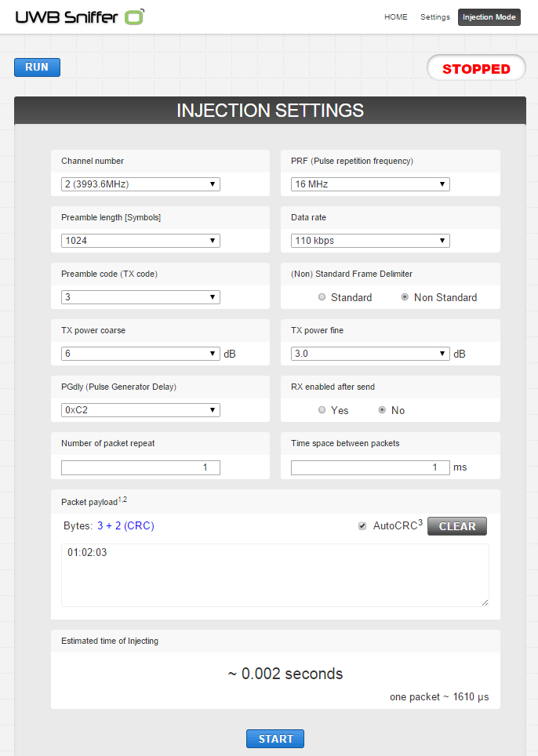Open the TX power coarse dropdown
This screenshot has width=538, height=756.
[x=140, y=353]
